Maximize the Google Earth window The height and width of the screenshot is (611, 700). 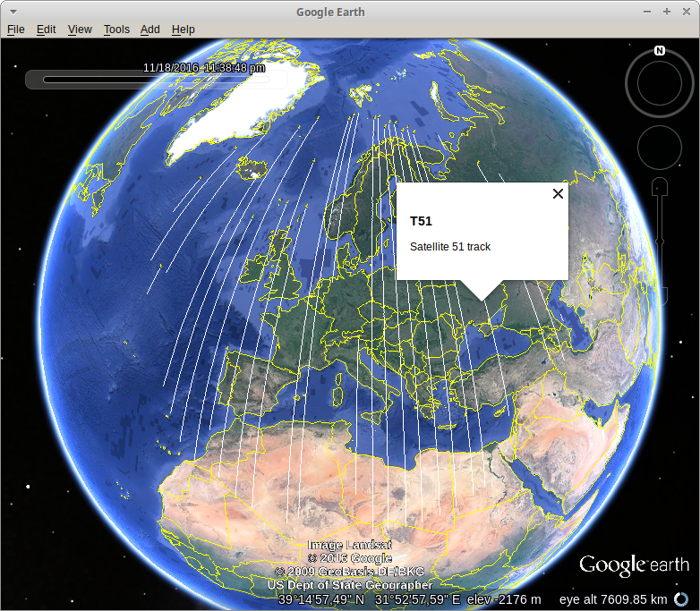(667, 12)
